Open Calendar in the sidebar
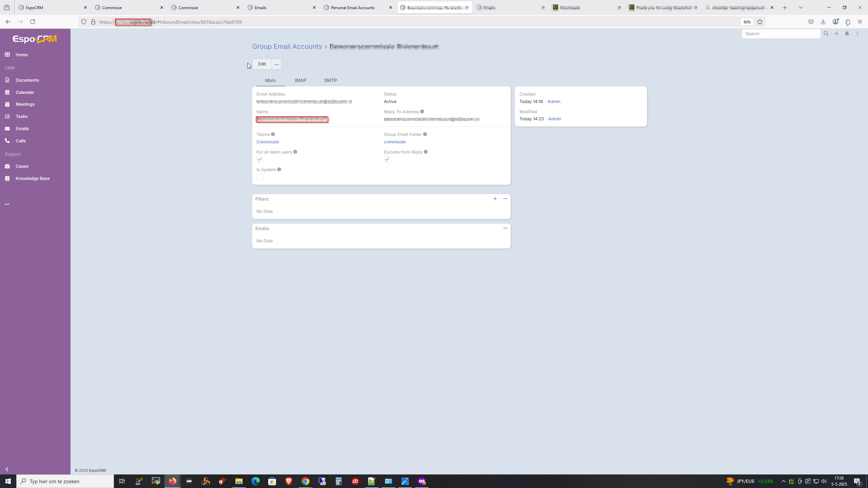The height and width of the screenshot is (488, 868). [25, 92]
